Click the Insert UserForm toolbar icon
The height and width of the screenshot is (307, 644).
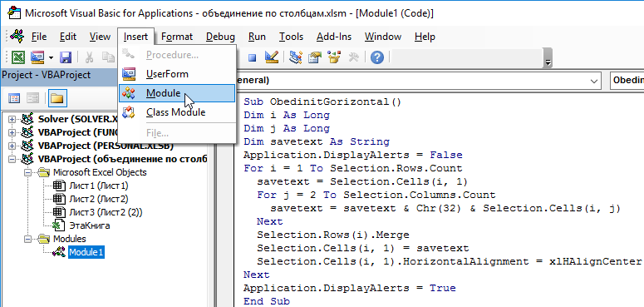point(37,57)
